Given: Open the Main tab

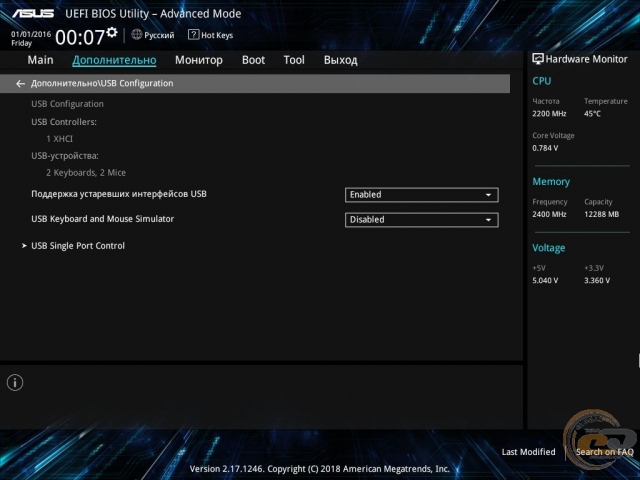Looking at the screenshot, I should [40, 60].
